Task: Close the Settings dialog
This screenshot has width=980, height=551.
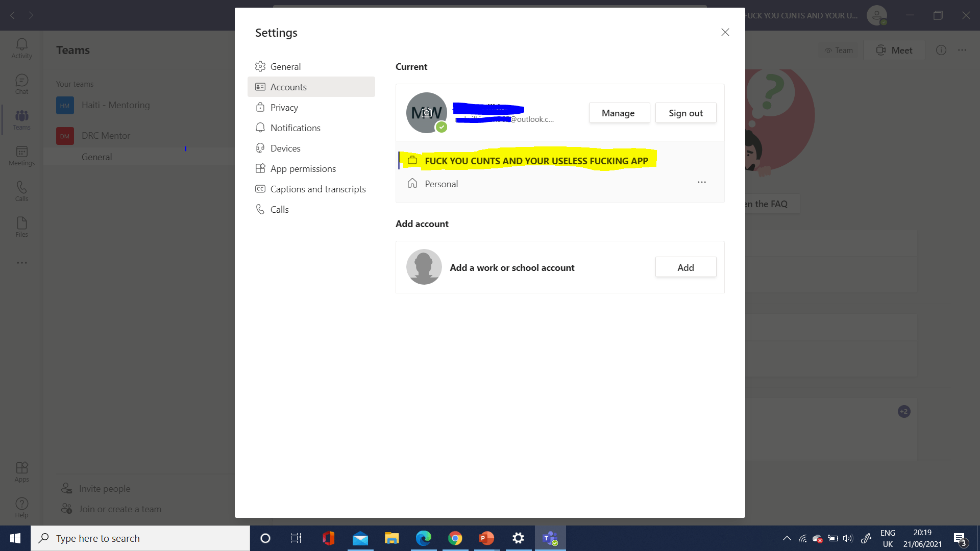Action: click(725, 32)
